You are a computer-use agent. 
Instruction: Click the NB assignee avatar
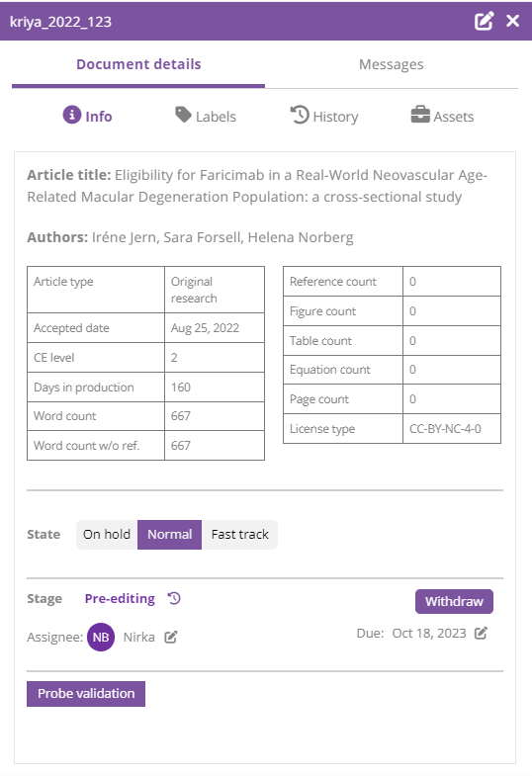(101, 637)
